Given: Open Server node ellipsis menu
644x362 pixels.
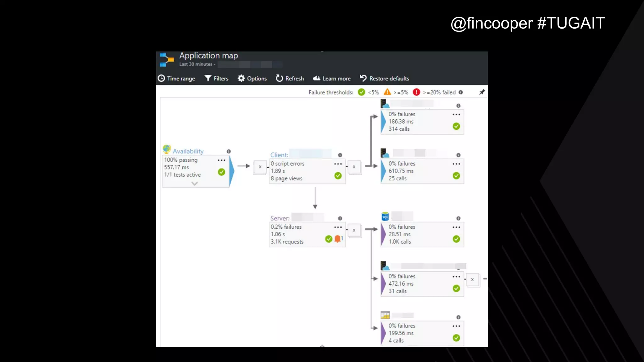Looking at the screenshot, I should pos(338,227).
